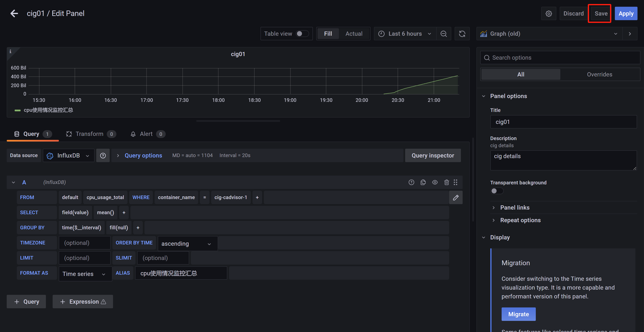Collapse the Display section

pos(500,237)
